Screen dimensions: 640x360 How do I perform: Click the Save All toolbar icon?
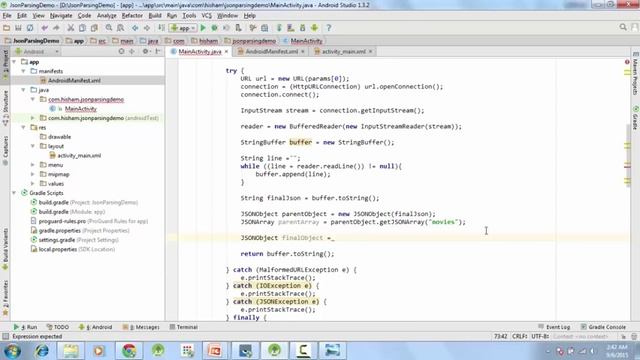click(18, 28)
